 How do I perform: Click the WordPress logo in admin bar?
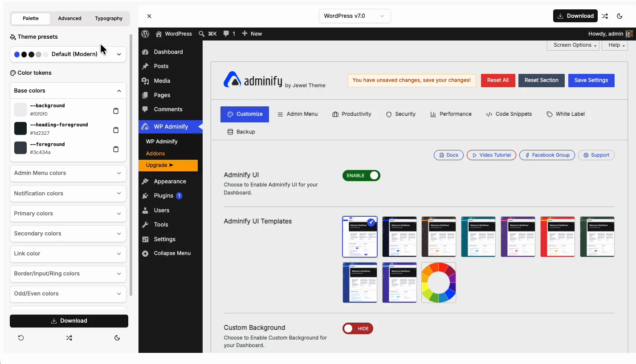(x=145, y=34)
